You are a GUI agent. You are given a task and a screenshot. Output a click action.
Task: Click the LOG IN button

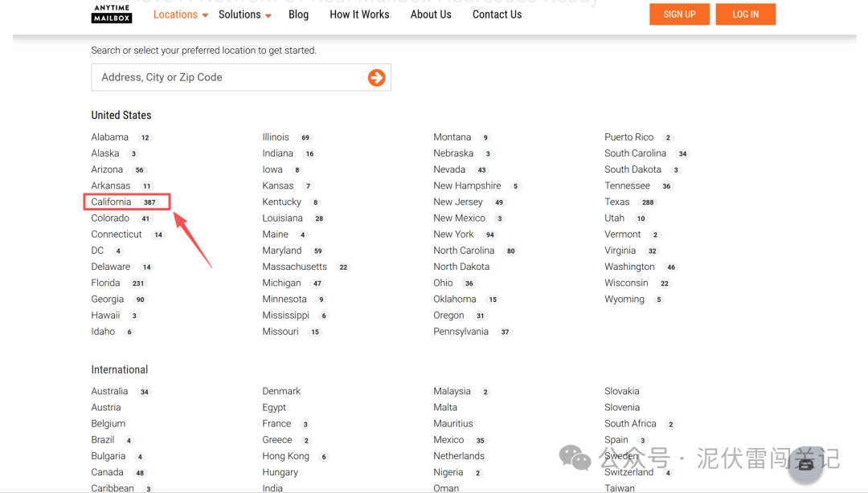(745, 14)
